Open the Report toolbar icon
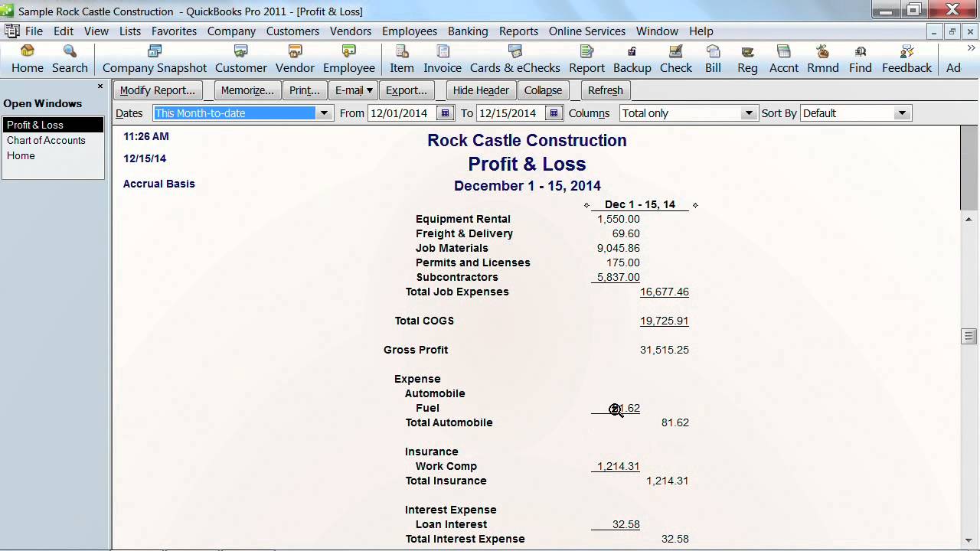Viewport: 980px width, 551px height. tap(587, 59)
